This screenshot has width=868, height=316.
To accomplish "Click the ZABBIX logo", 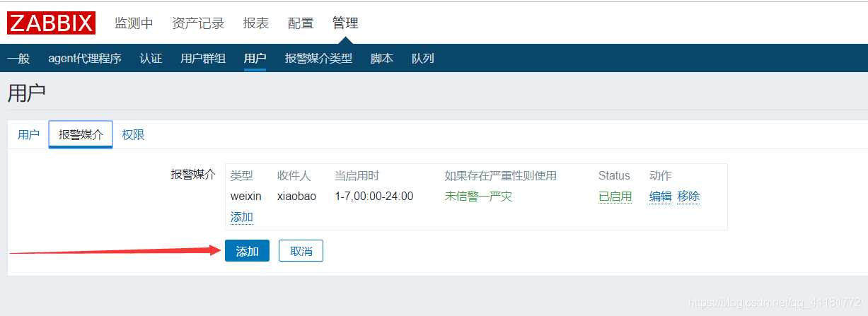I will [x=51, y=23].
